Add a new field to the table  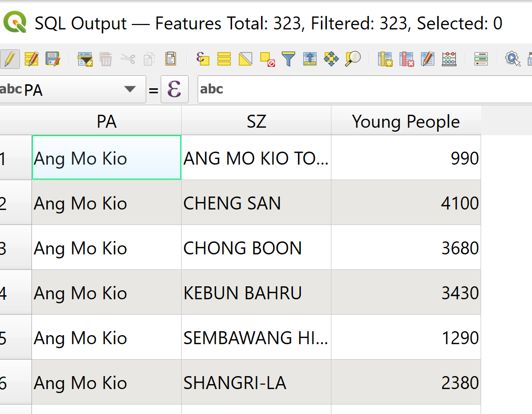point(385,59)
